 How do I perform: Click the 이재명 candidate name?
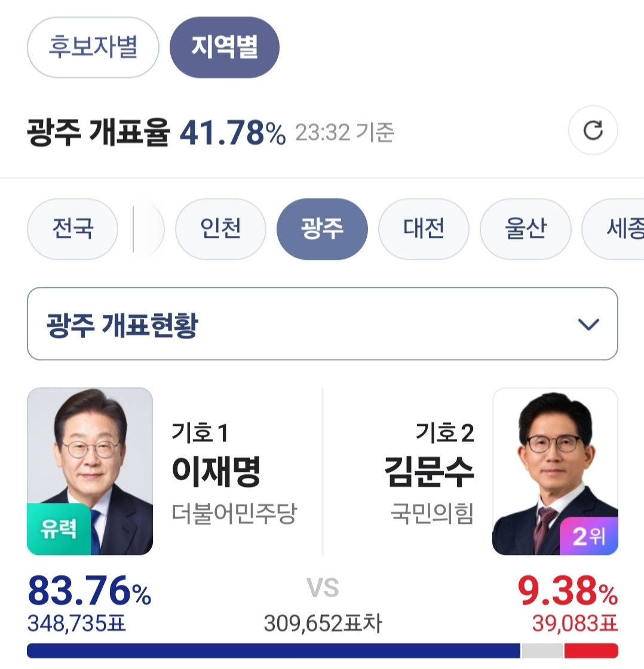tap(216, 472)
